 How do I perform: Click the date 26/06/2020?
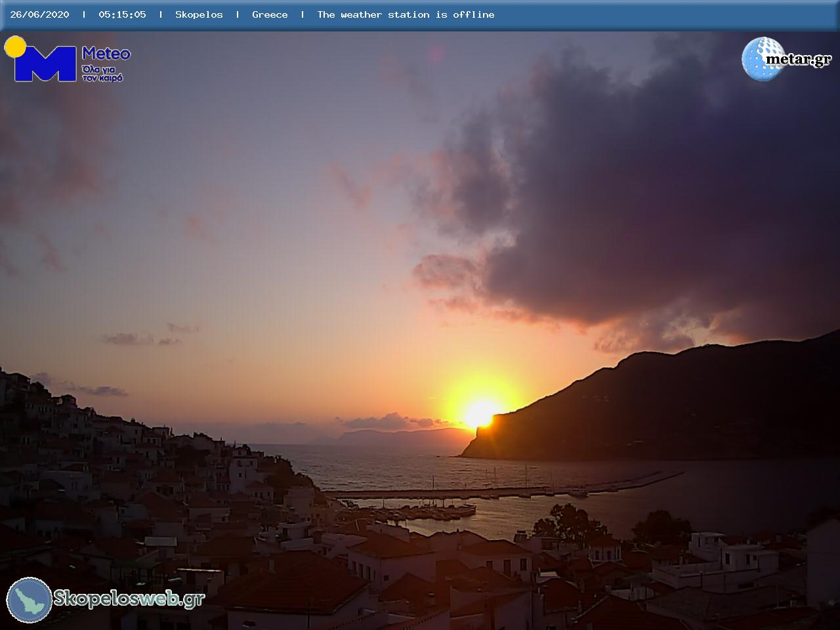coord(39,14)
